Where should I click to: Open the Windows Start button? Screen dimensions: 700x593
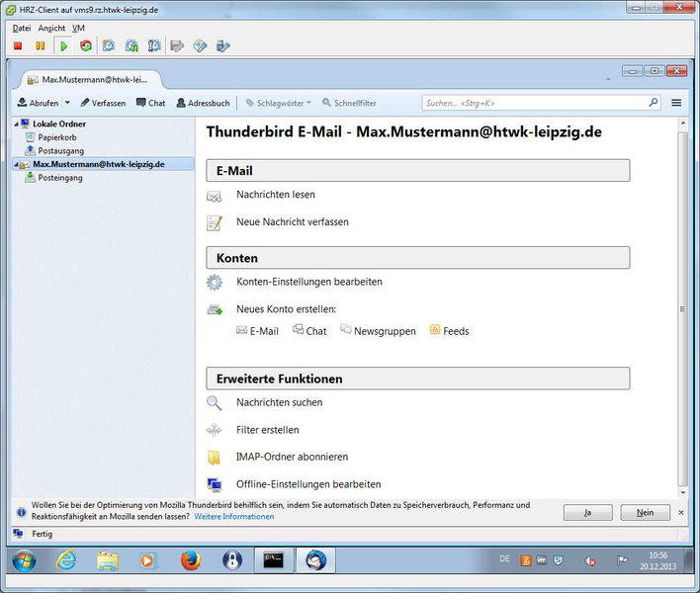click(24, 560)
